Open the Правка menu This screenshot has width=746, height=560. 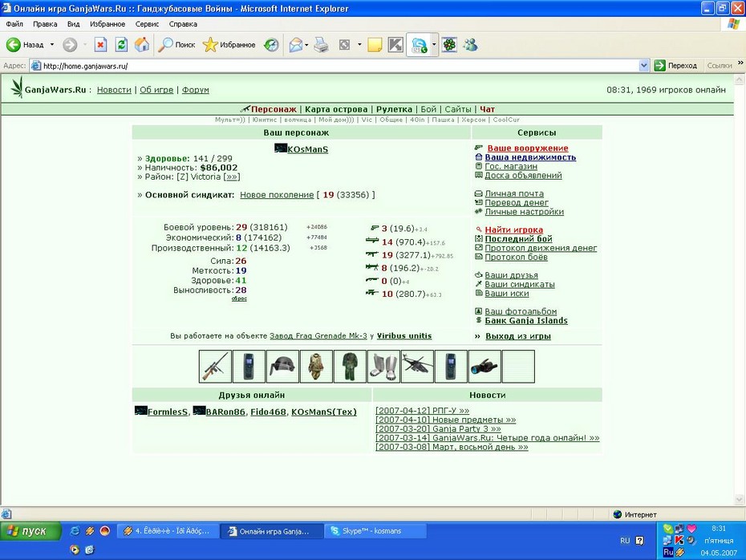pyautogui.click(x=45, y=24)
